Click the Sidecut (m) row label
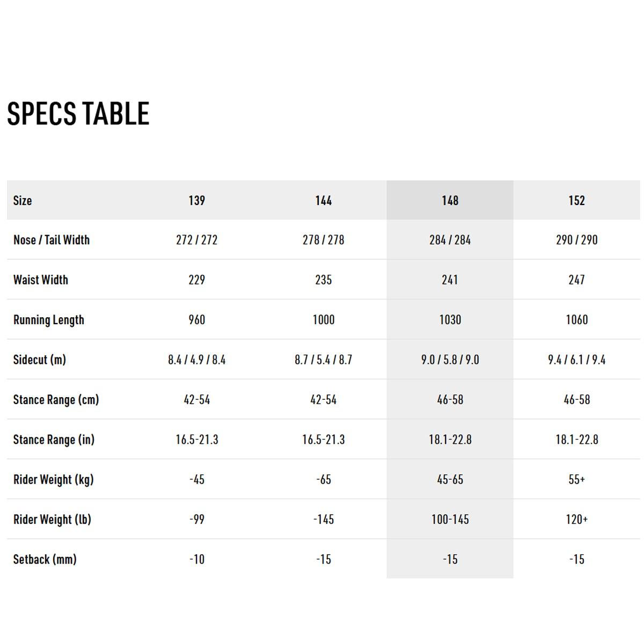Image resolution: width=644 pixels, height=644 pixels. click(x=40, y=360)
